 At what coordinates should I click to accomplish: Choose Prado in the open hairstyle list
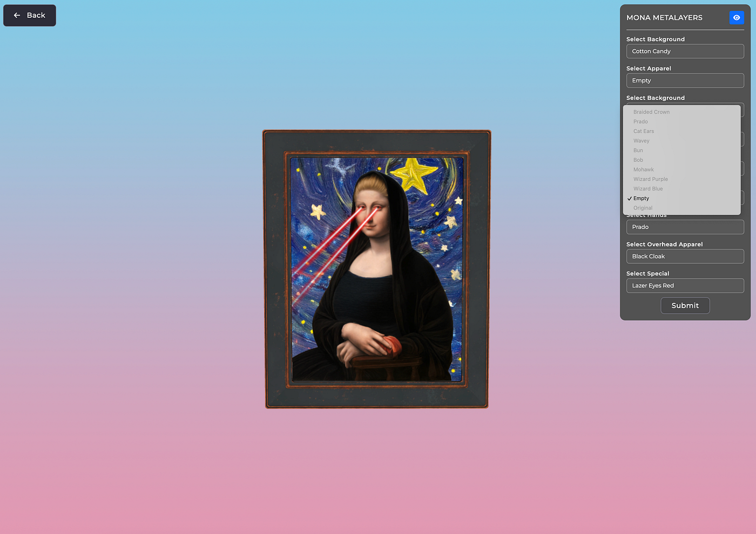point(681,121)
